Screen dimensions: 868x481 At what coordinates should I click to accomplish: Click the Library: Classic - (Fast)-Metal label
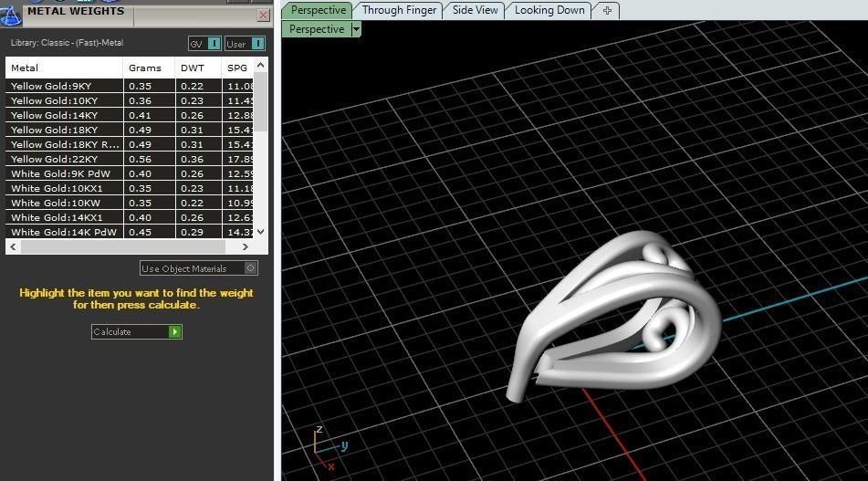coord(67,43)
